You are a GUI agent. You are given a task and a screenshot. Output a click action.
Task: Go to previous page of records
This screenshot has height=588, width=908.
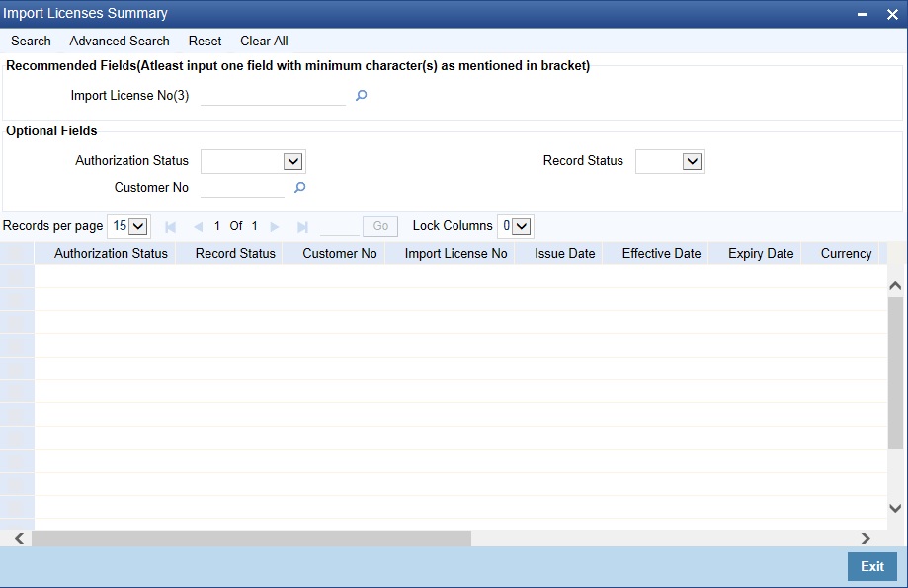pyautogui.click(x=198, y=227)
